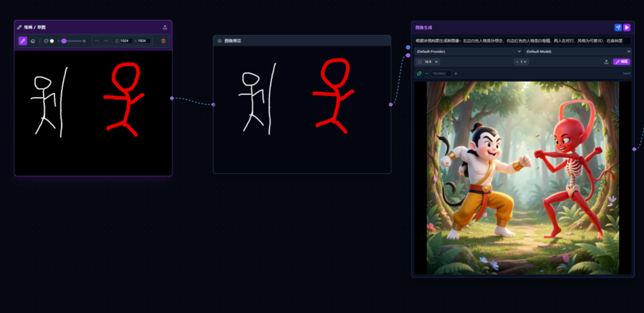Export sketch via the upload icon
Viewport: 644px width, 313px height.
pyautogui.click(x=165, y=27)
